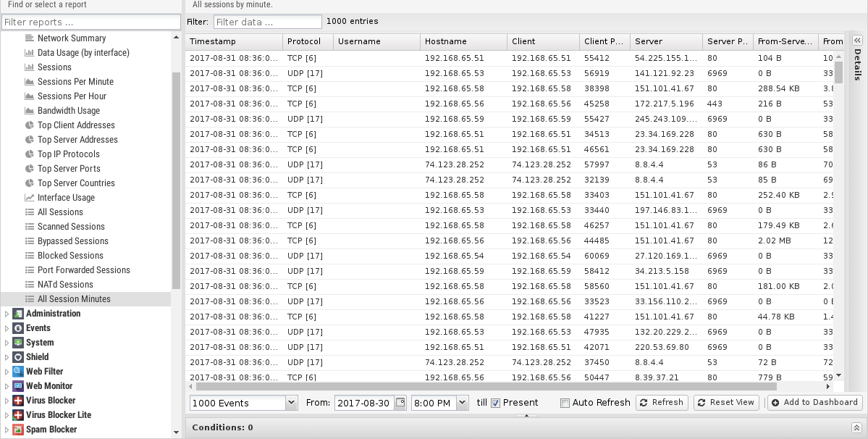Expand the Conditions panel

856,427
